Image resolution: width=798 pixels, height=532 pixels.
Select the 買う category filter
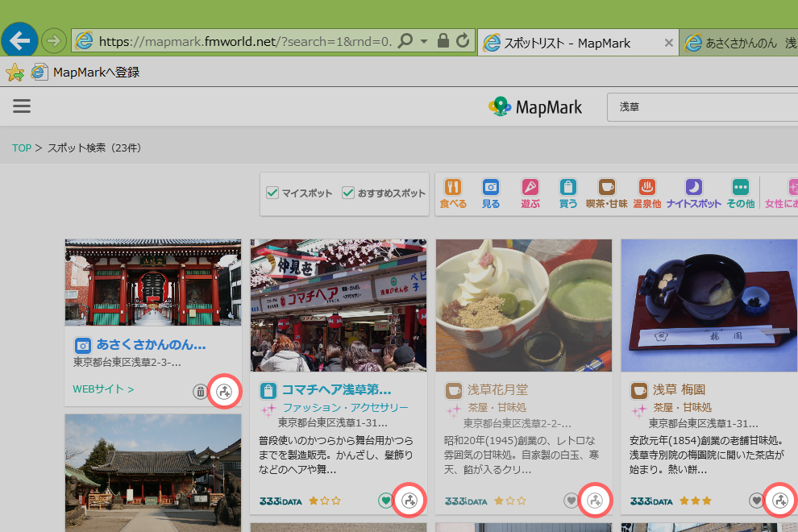pos(568,193)
